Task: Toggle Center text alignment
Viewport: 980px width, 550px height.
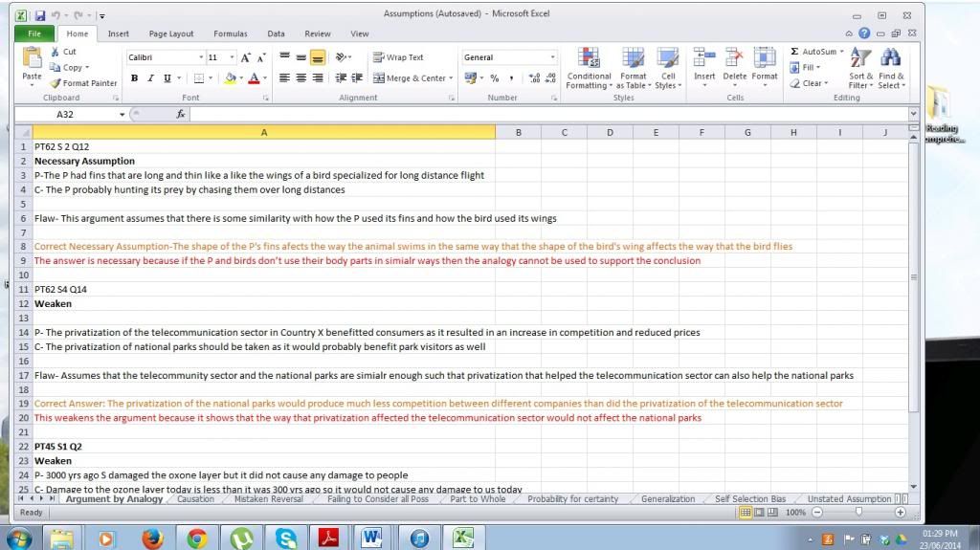Action: (x=301, y=78)
